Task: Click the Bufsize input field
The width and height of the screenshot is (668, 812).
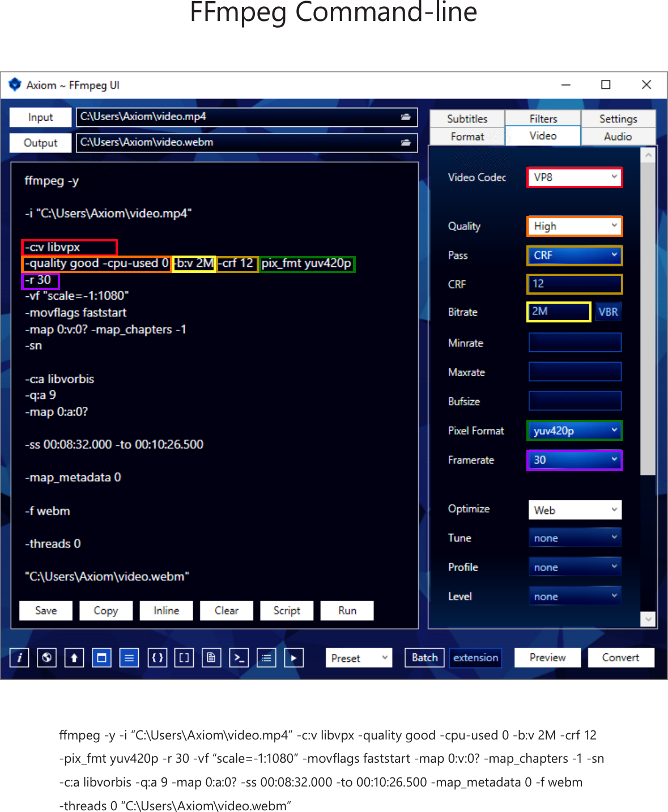Action: (575, 401)
